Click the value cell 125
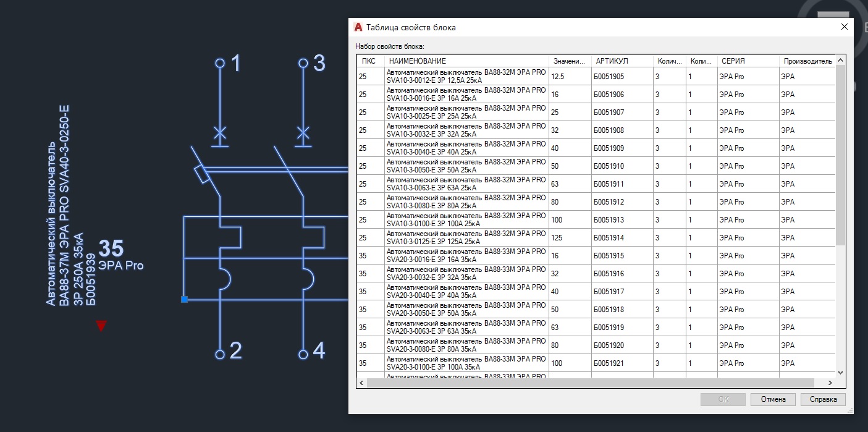This screenshot has width=868, height=432. [570, 238]
